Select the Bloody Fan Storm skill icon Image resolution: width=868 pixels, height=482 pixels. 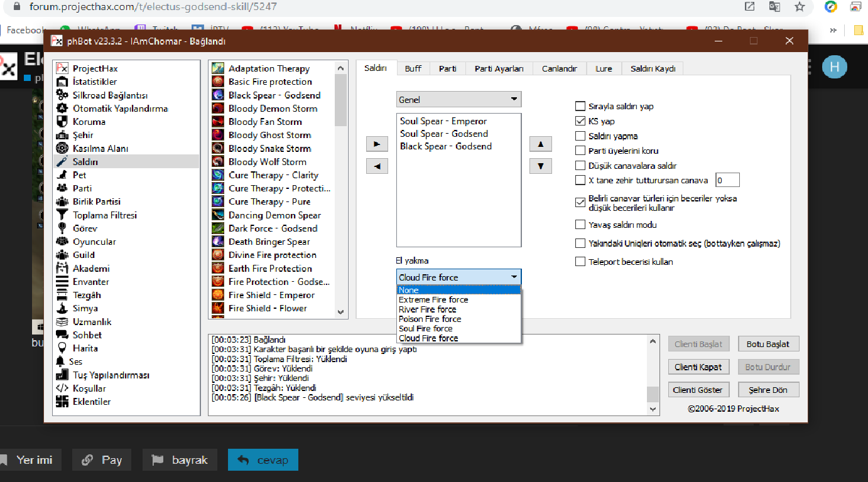(x=218, y=122)
